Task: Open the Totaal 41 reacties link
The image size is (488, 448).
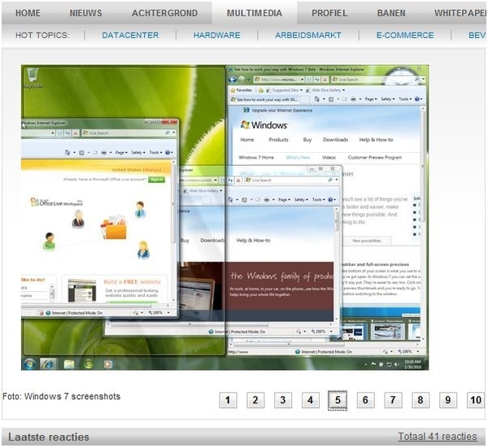Action: [438, 437]
